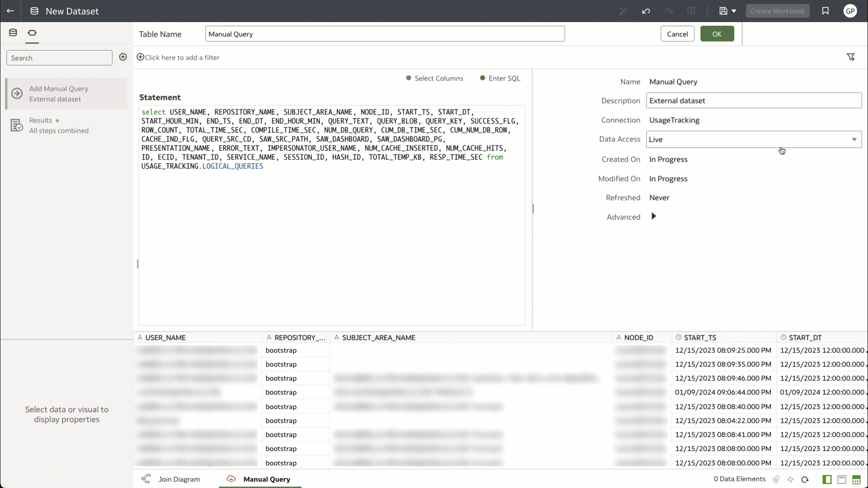Click into the Description field
This screenshot has width=868, height=488.
[x=753, y=100]
